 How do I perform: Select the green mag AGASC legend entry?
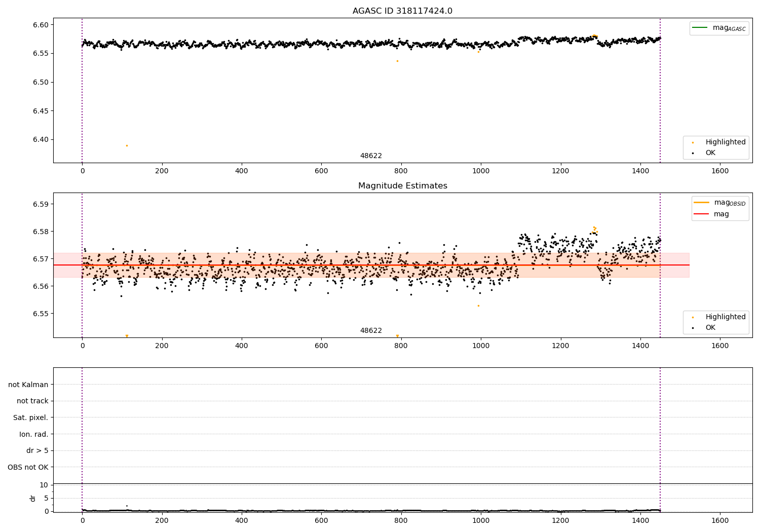(x=719, y=28)
